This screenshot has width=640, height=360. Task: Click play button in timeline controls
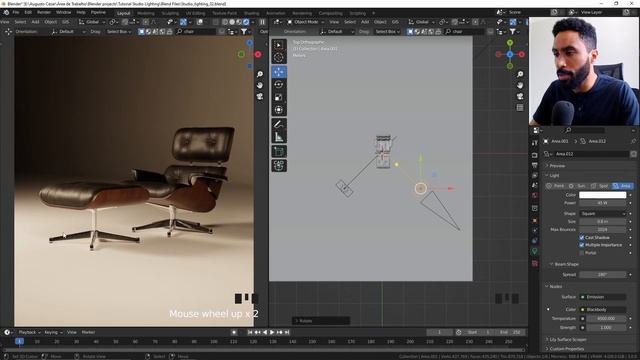click(272, 332)
